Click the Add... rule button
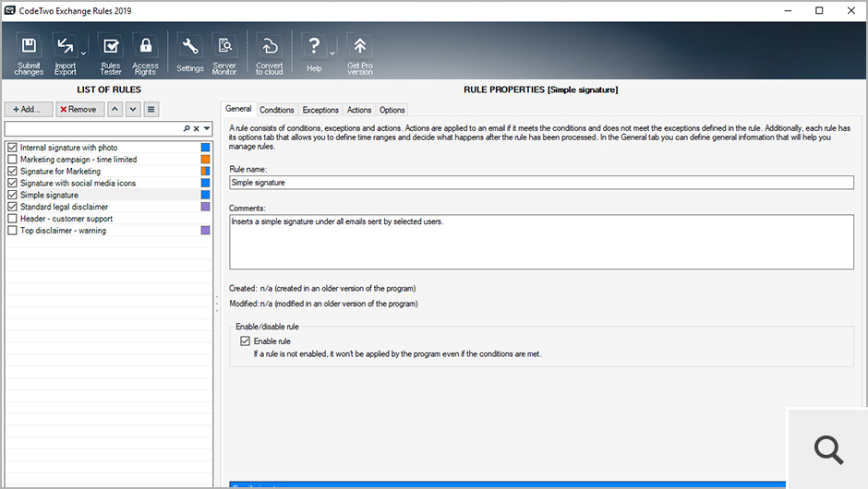The width and height of the screenshot is (868, 489). click(x=29, y=110)
